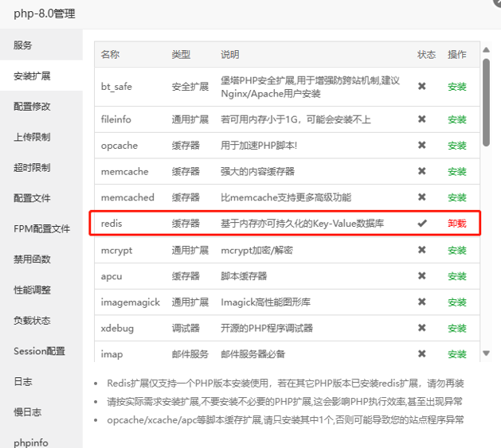
Task: Click the redis installed checkmark status icon
Action: pyautogui.click(x=422, y=224)
